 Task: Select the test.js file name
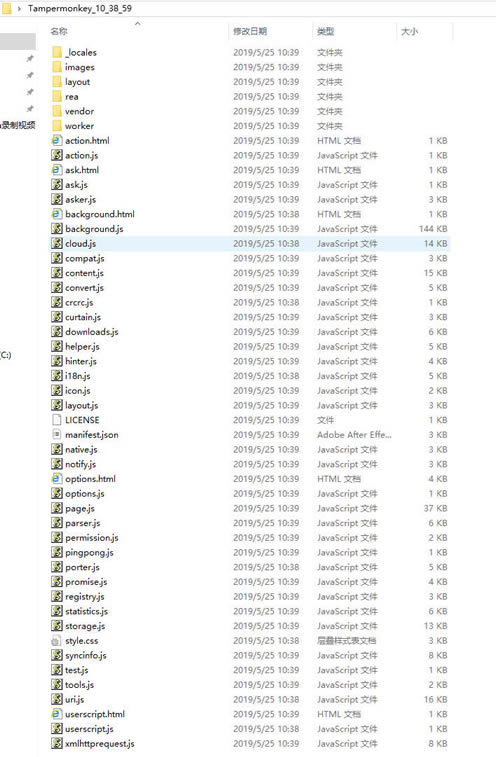point(77,670)
